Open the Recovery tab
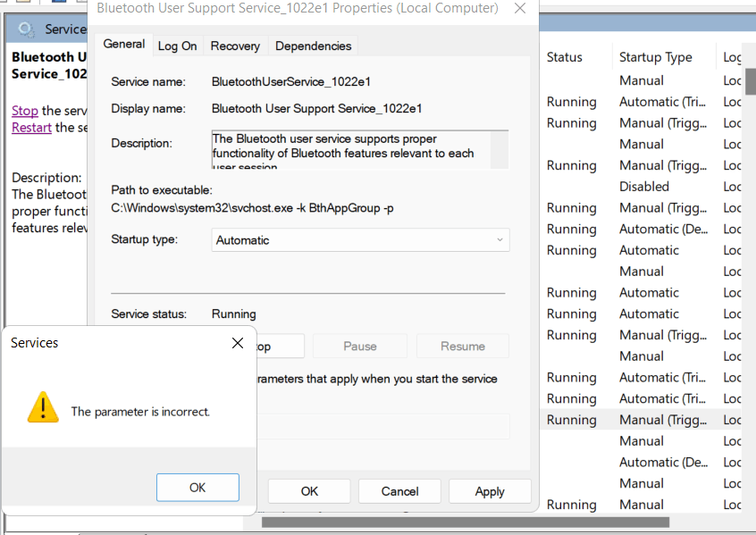 coord(235,46)
